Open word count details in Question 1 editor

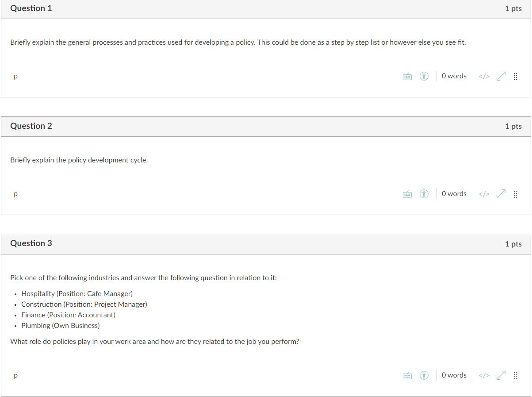click(x=454, y=76)
